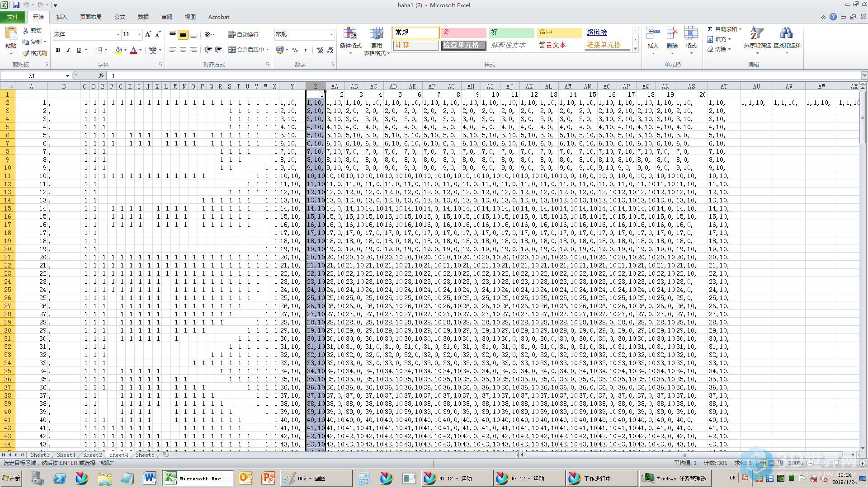Increase decimal places
This screenshot has width=868, height=488.
(x=320, y=50)
